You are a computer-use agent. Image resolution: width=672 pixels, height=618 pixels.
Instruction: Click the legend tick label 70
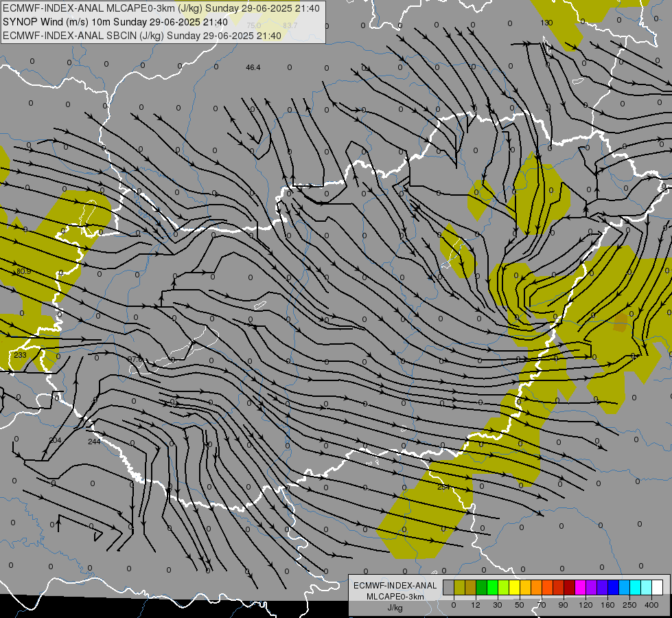[x=542, y=605]
